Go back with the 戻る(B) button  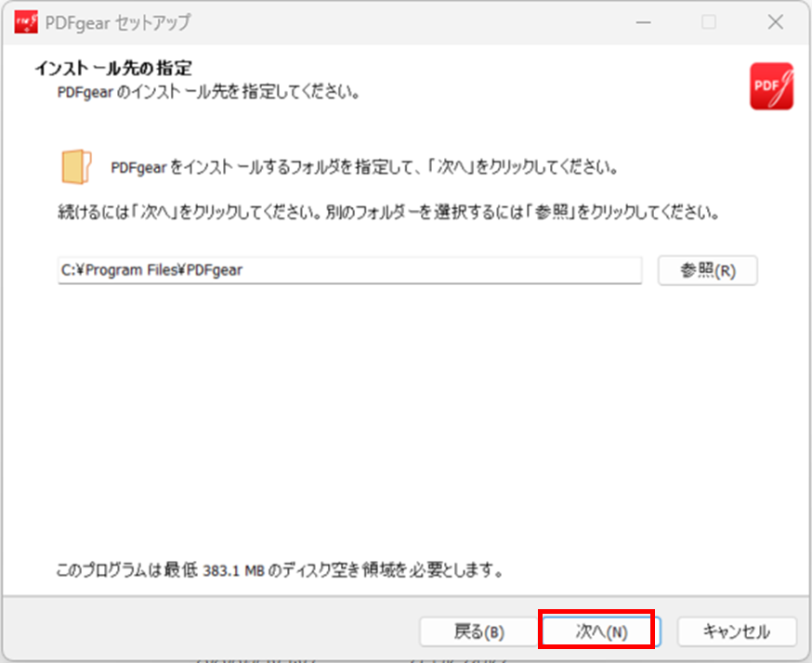coord(478,631)
